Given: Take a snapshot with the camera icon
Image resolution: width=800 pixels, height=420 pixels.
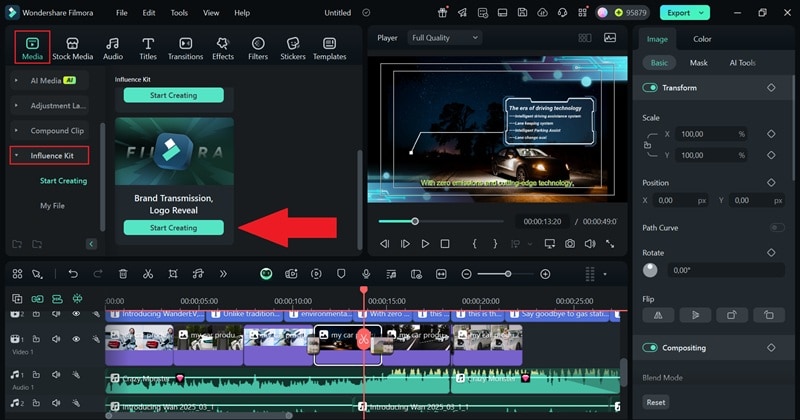Looking at the screenshot, I should coord(570,244).
